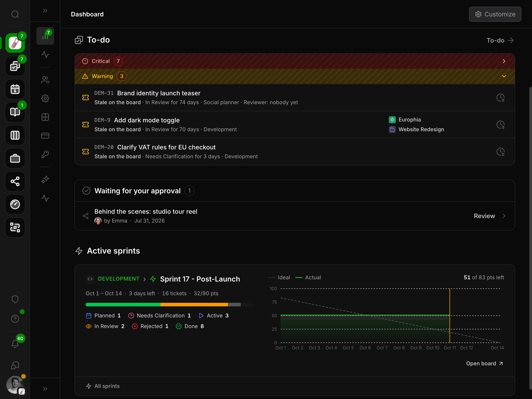Open the share nodes icon in the left rail
This screenshot has height=399, width=532.
tap(15, 181)
